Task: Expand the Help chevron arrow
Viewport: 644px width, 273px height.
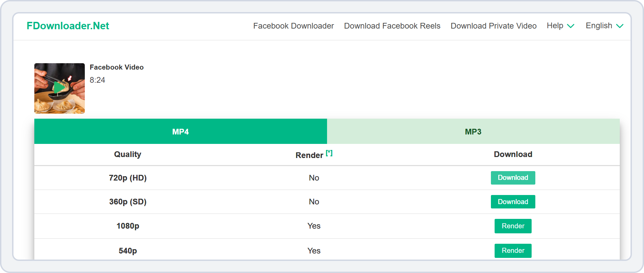Action: (x=571, y=26)
